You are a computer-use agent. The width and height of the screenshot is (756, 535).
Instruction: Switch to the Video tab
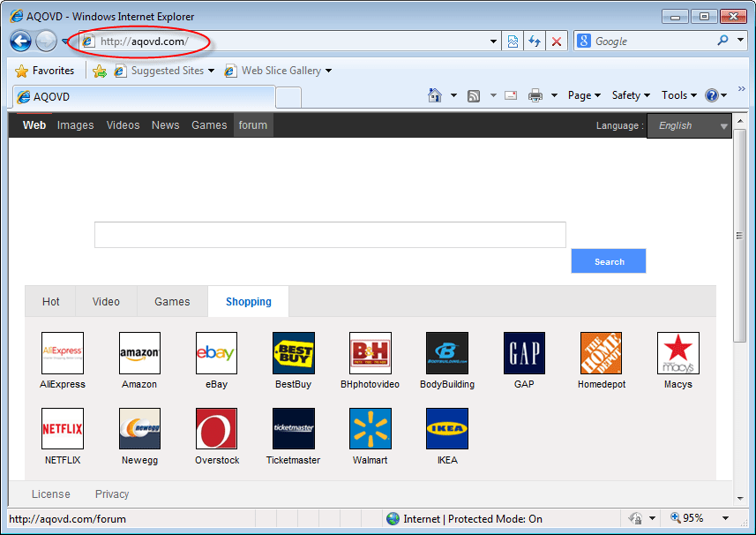(106, 302)
